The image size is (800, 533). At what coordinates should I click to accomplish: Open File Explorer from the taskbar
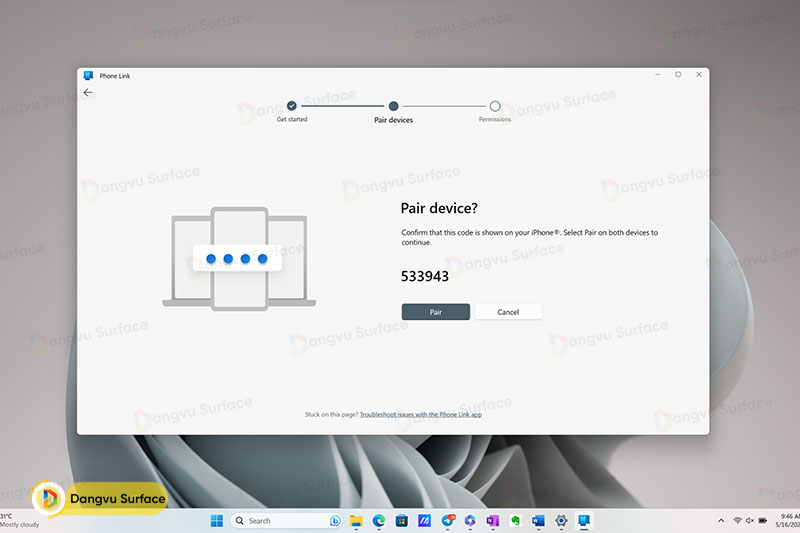[357, 521]
